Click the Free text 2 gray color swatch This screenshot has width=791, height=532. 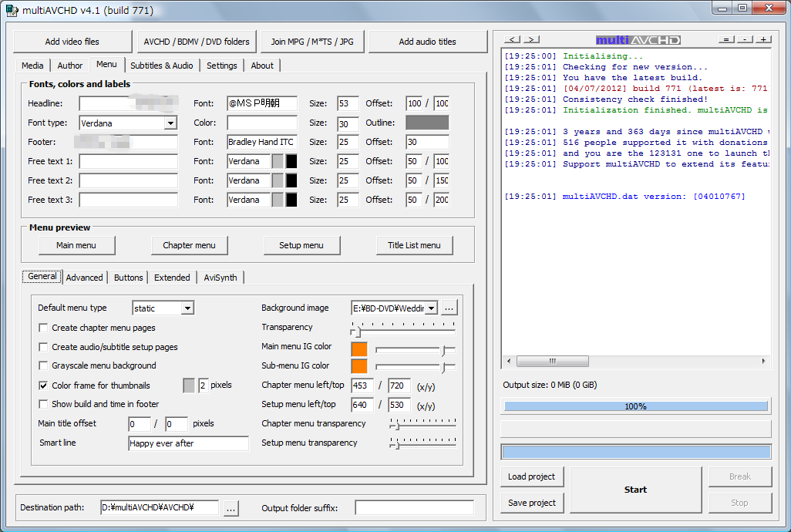pos(278,180)
